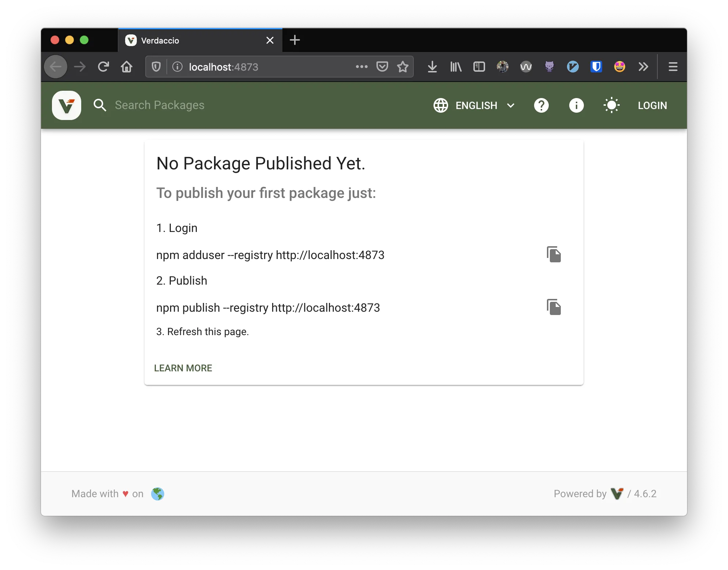Click the Verdaccio logo in footer
The image size is (728, 570).
(x=617, y=494)
